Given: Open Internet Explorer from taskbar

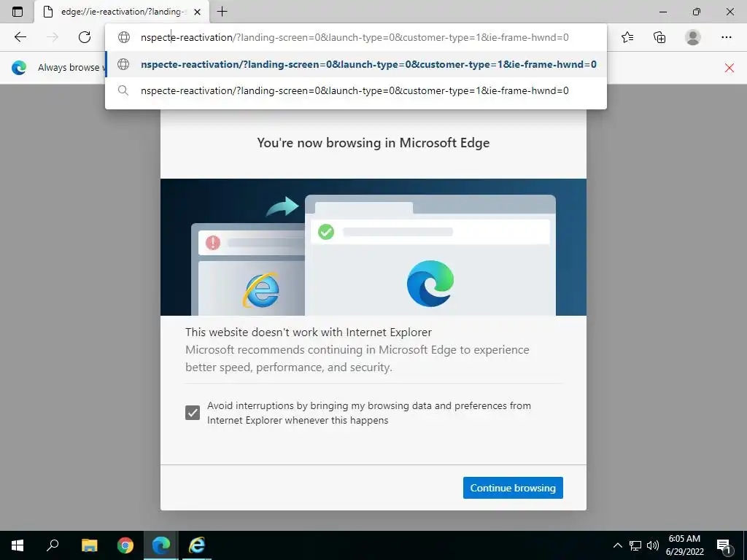Looking at the screenshot, I should (197, 545).
